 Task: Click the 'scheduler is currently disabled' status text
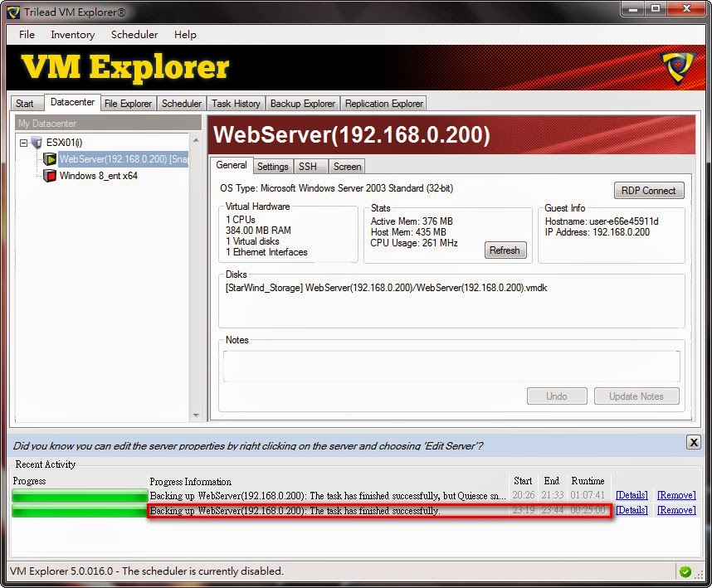pyautogui.click(x=202, y=571)
